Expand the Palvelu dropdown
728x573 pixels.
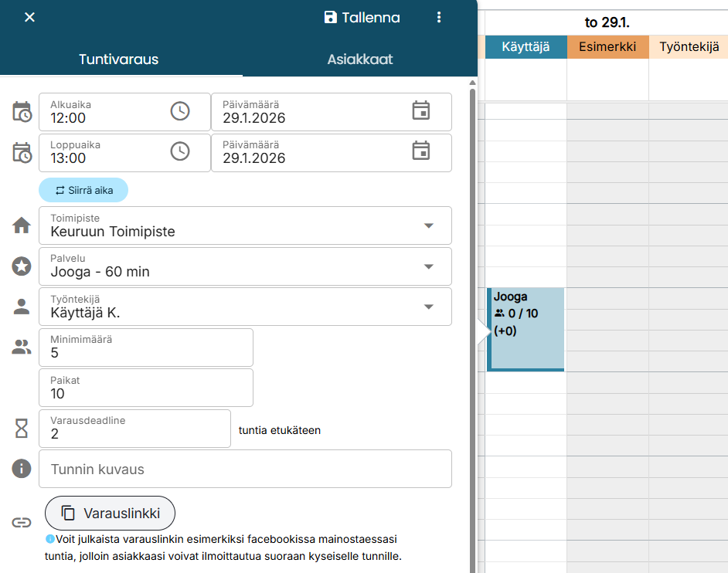[x=429, y=266]
